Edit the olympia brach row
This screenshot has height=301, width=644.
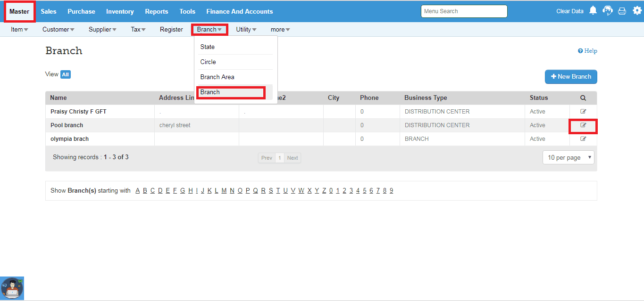[583, 139]
